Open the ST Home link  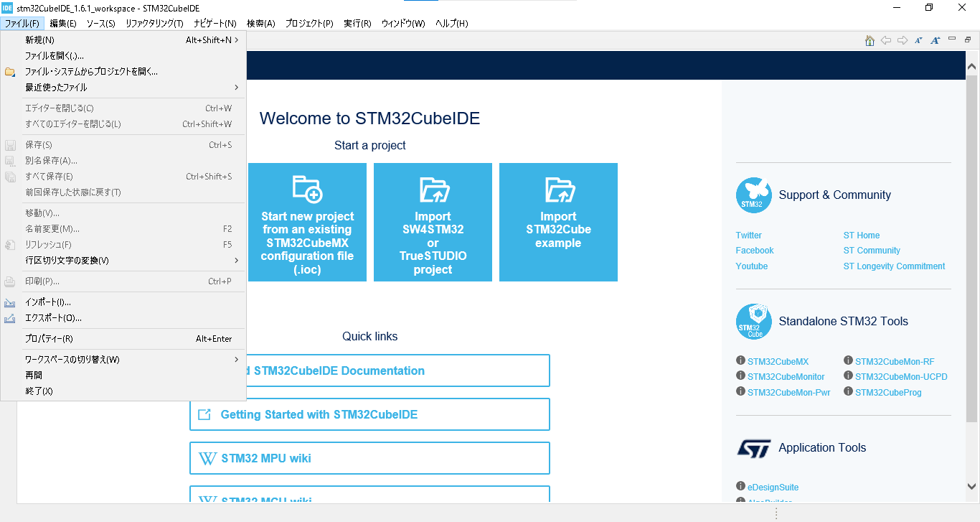(862, 236)
